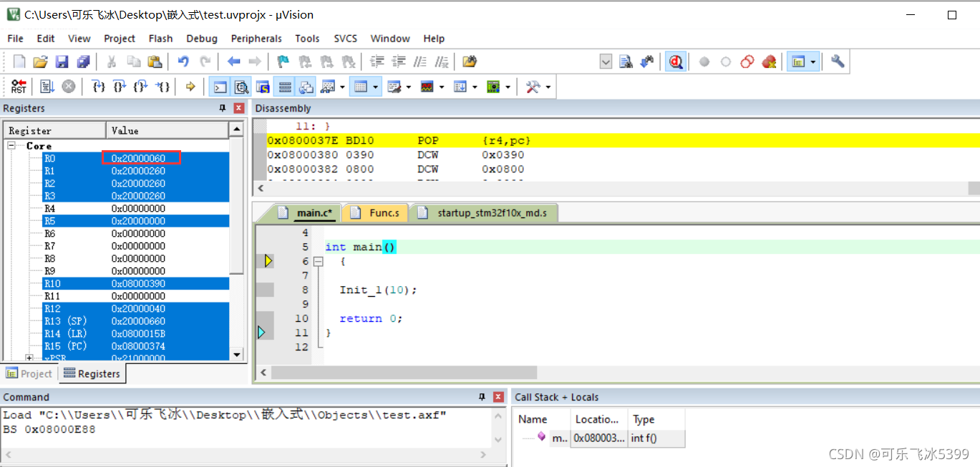
Task: Stop the debug session with the red 'd' icon
Action: point(676,62)
